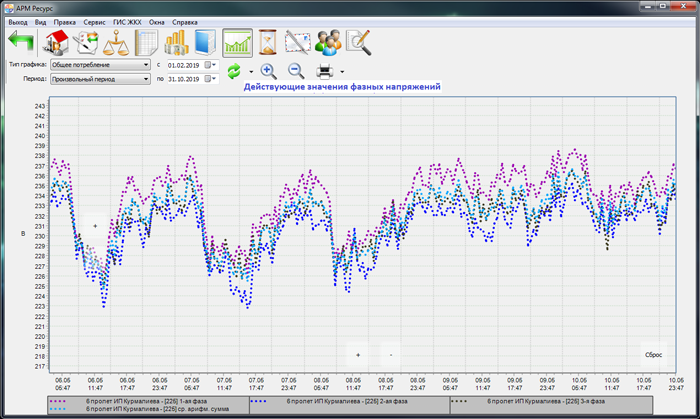Open the Сервис menu
The image size is (700, 419).
[95, 21]
